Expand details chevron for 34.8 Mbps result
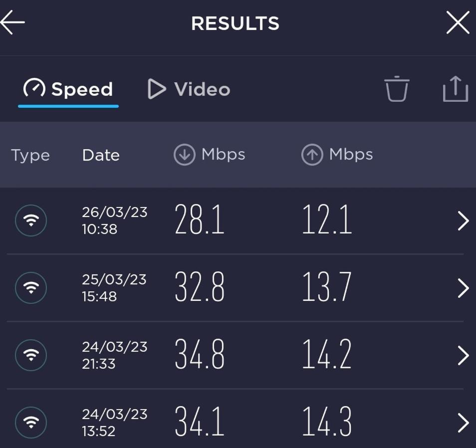 463,355
